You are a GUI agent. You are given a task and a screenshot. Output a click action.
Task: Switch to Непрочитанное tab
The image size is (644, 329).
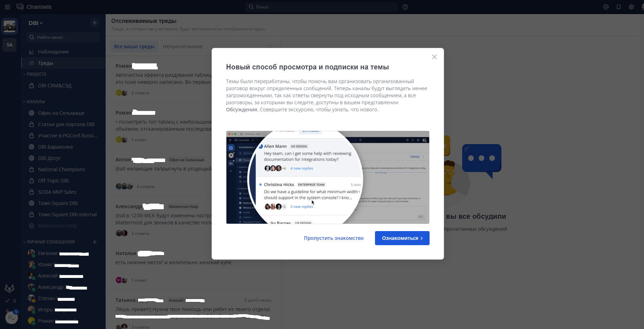pos(183,46)
